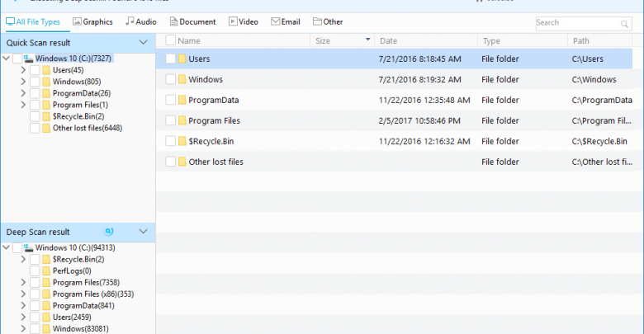This screenshot has height=334, width=644.
Task: Filter results by Email
Action: [x=286, y=21]
